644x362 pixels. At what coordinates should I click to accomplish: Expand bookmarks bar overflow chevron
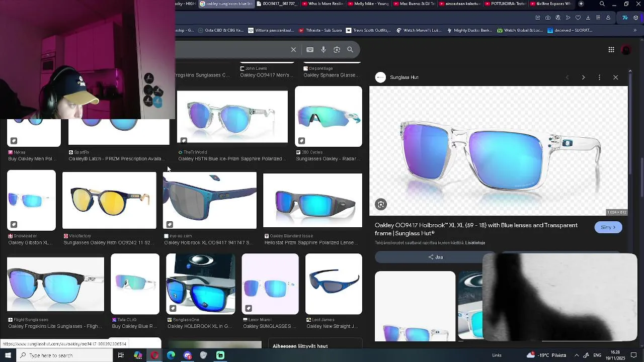point(635,30)
